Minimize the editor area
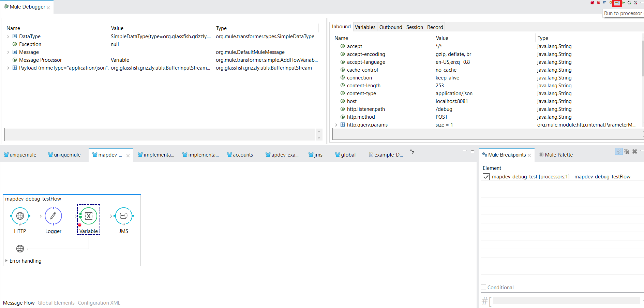Screen dimensions: 644x308 464,150
